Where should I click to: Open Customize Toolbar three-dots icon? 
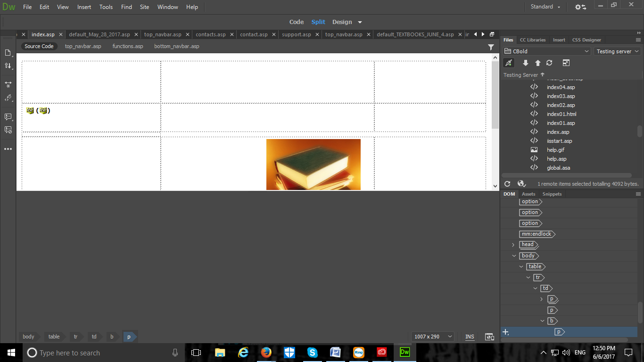point(8,149)
